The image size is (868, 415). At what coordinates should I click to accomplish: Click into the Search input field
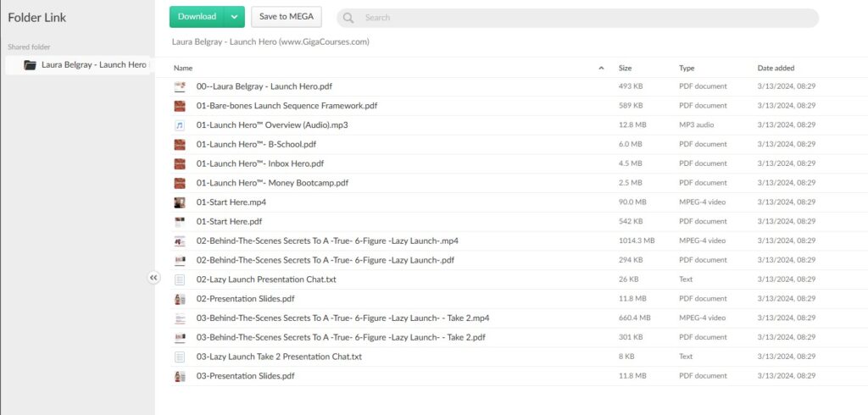click(585, 18)
